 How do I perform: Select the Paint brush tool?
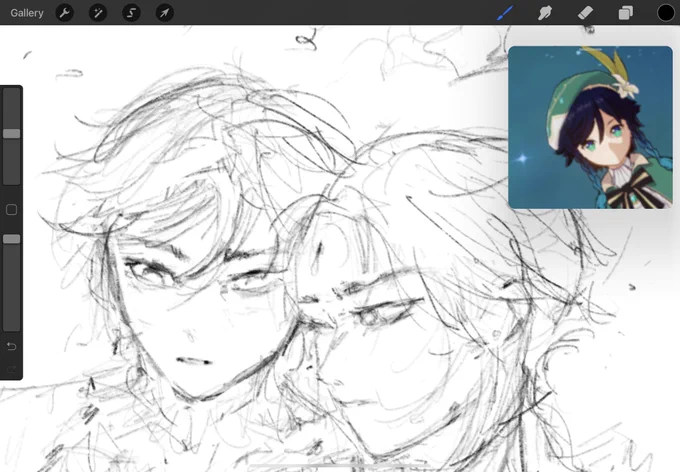pos(505,13)
